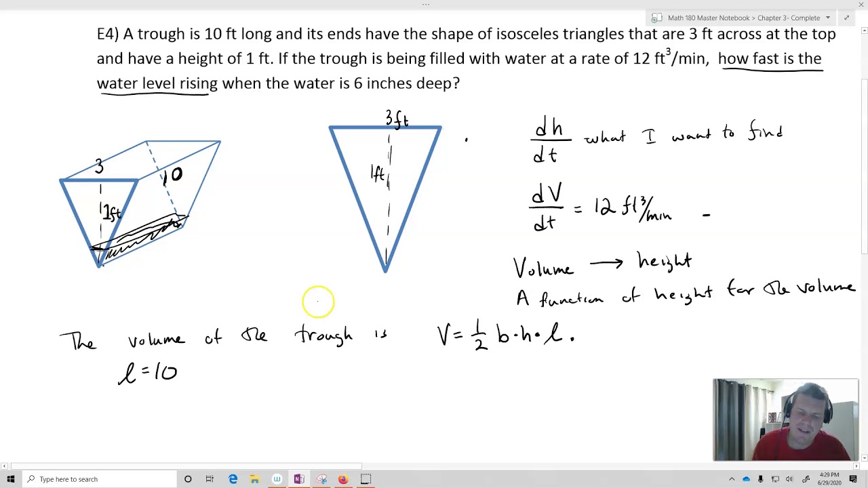Open the taskbar clock showing 4:29 PM
868x488 pixels.
click(829, 479)
